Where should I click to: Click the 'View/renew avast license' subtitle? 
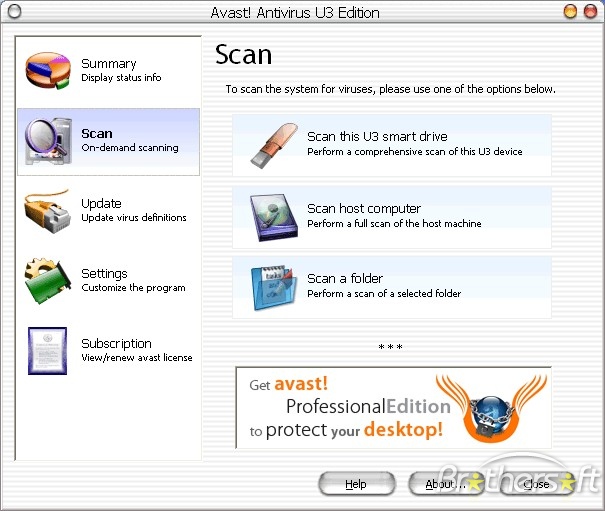click(137, 358)
